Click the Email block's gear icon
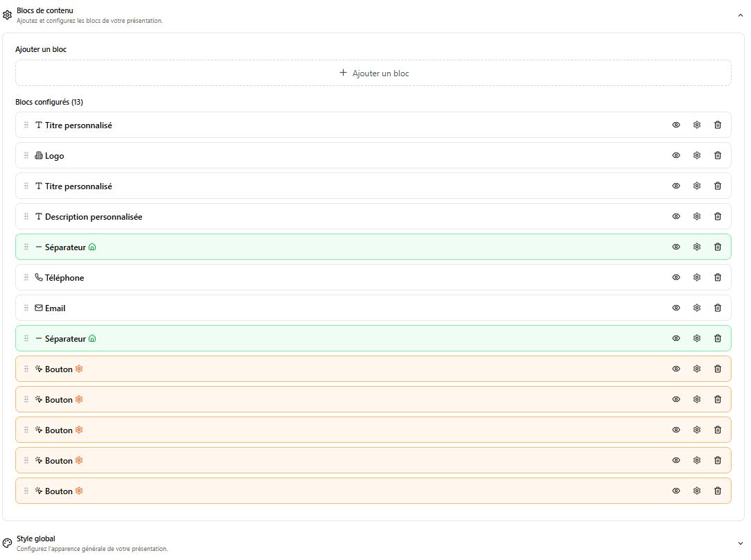The image size is (751, 560). [x=697, y=308]
